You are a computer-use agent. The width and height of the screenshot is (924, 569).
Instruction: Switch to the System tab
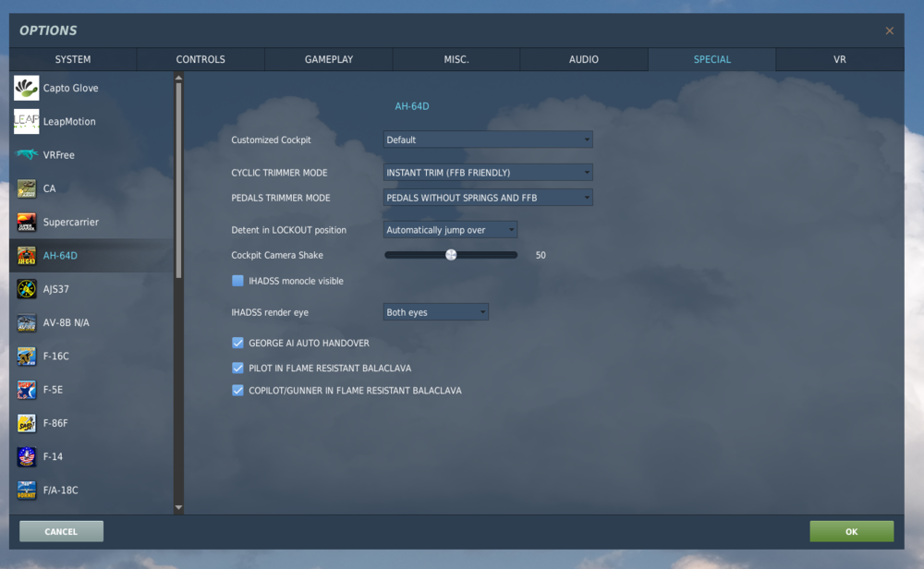[73, 59]
